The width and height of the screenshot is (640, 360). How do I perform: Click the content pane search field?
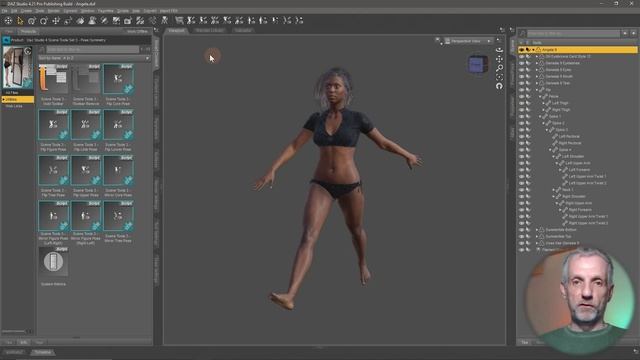(x=92, y=49)
